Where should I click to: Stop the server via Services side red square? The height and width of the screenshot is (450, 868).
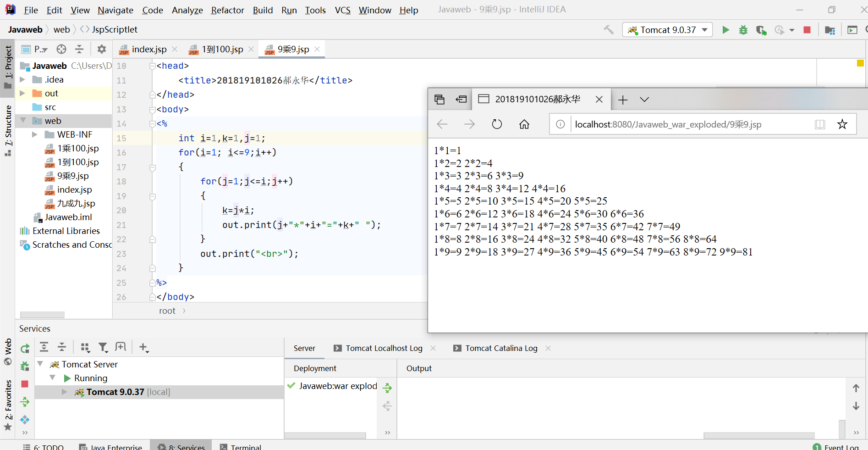click(25, 384)
